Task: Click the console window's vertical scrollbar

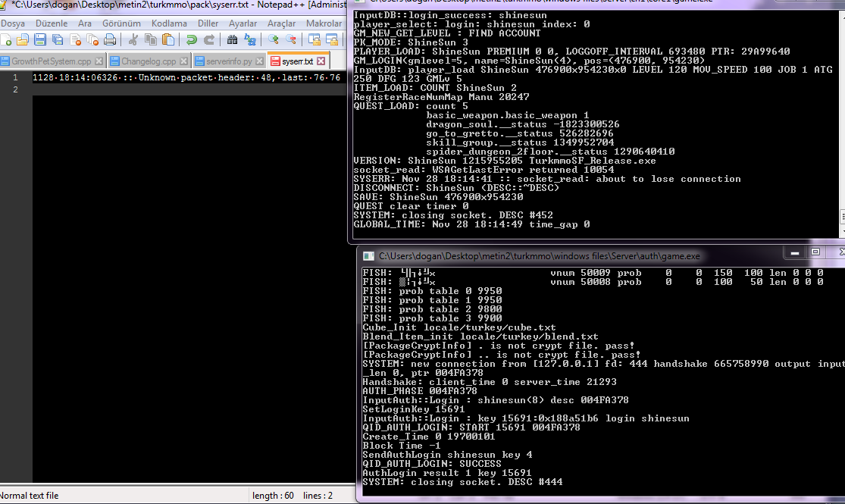Action: coord(840,121)
